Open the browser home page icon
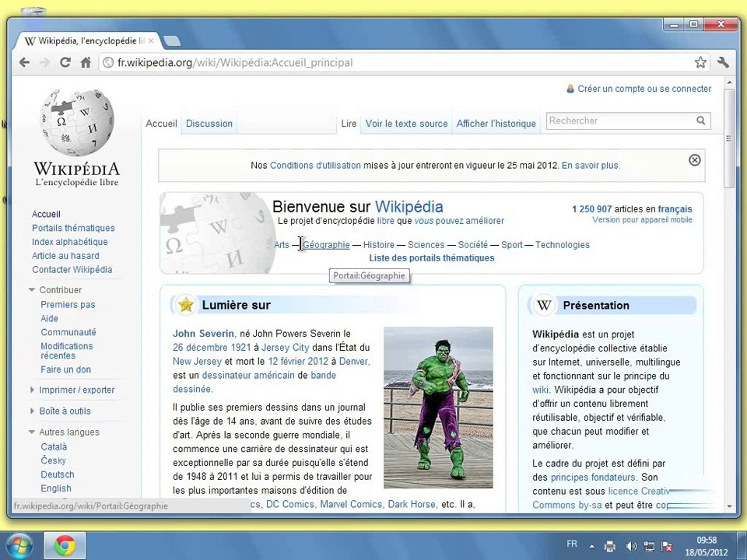Screen dimensions: 747x560 pyautogui.click(x=86, y=62)
